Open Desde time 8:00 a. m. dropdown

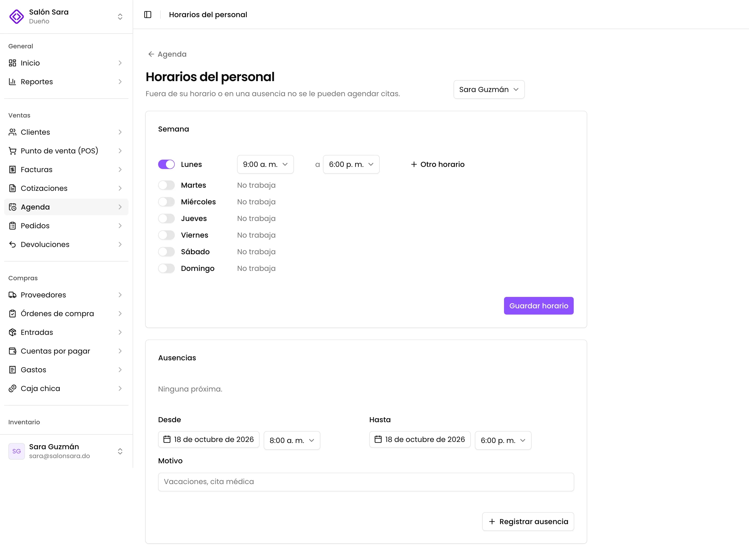(292, 440)
